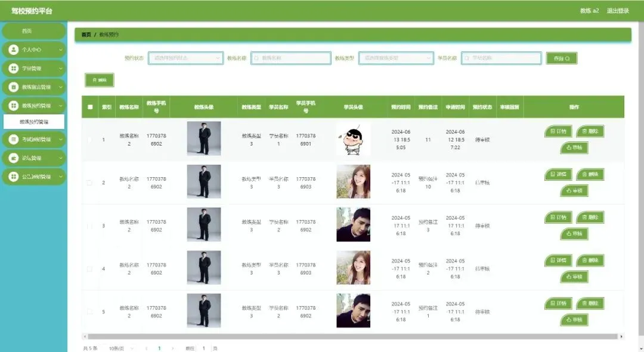Click 审核 in index 4 row
644x352 pixels.
coord(574,277)
